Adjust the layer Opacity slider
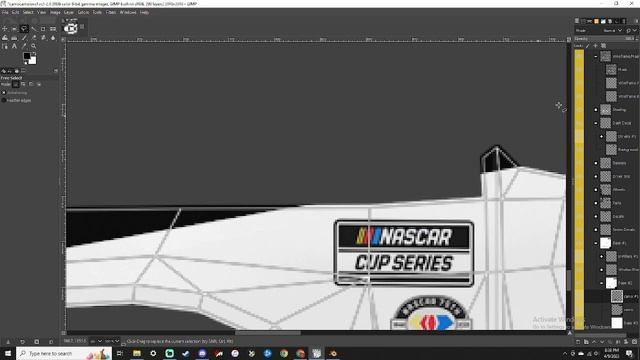 (606, 38)
